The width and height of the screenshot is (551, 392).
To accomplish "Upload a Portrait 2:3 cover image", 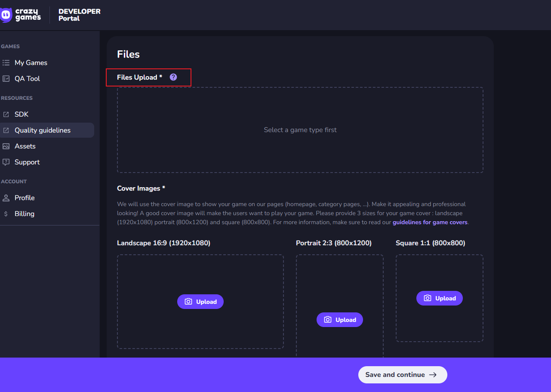I will tap(340, 320).
